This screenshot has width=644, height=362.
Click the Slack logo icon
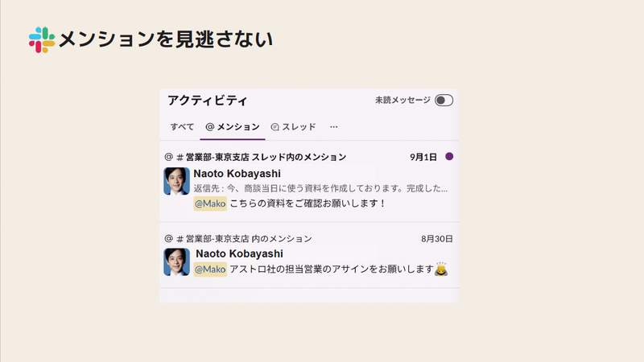point(42,39)
